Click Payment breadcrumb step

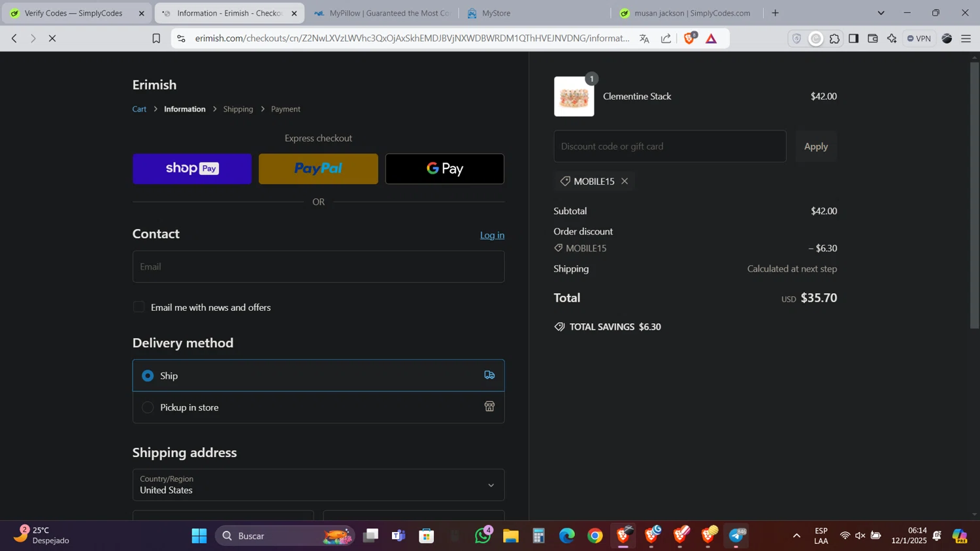(286, 109)
